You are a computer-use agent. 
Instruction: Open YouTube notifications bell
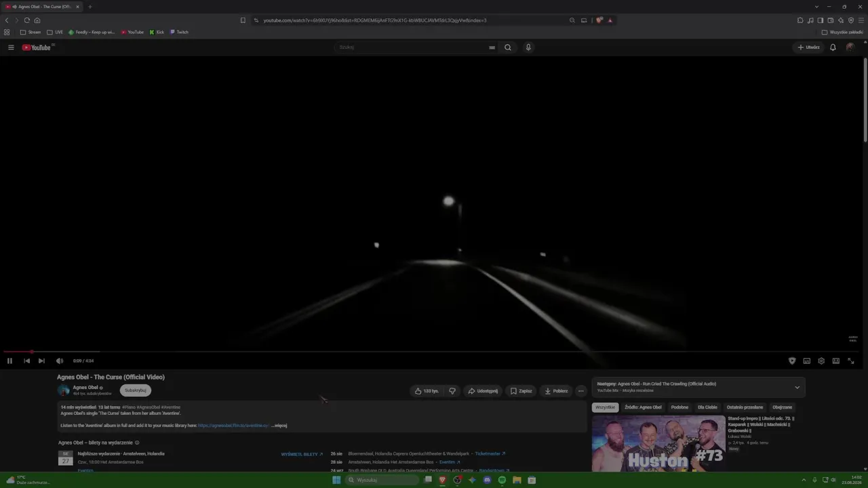[833, 47]
